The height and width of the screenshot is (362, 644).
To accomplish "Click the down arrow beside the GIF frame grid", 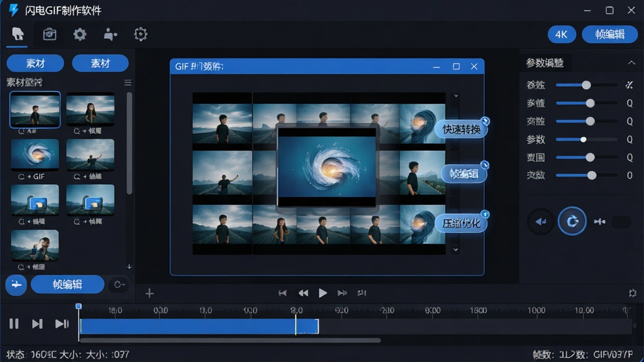I will point(455,250).
